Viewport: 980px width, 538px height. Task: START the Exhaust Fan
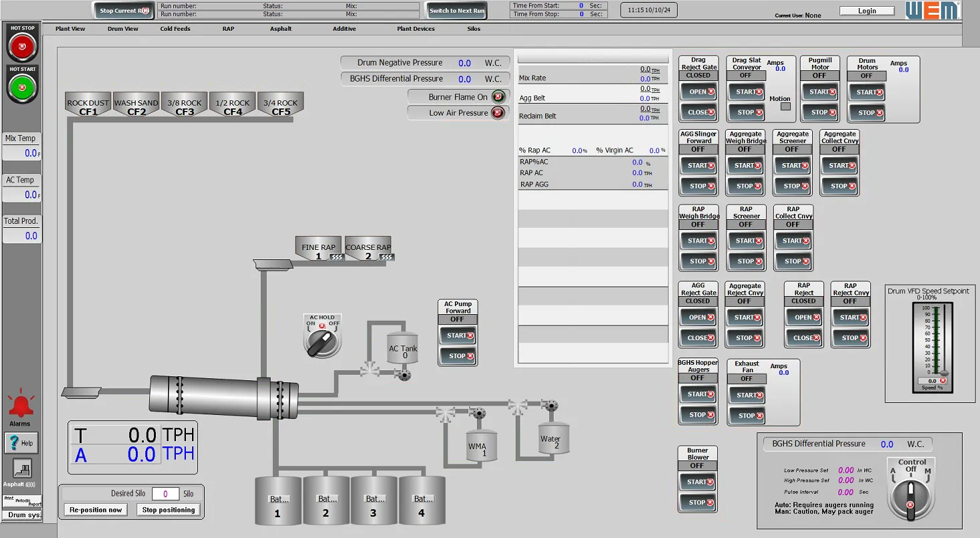[x=747, y=395]
